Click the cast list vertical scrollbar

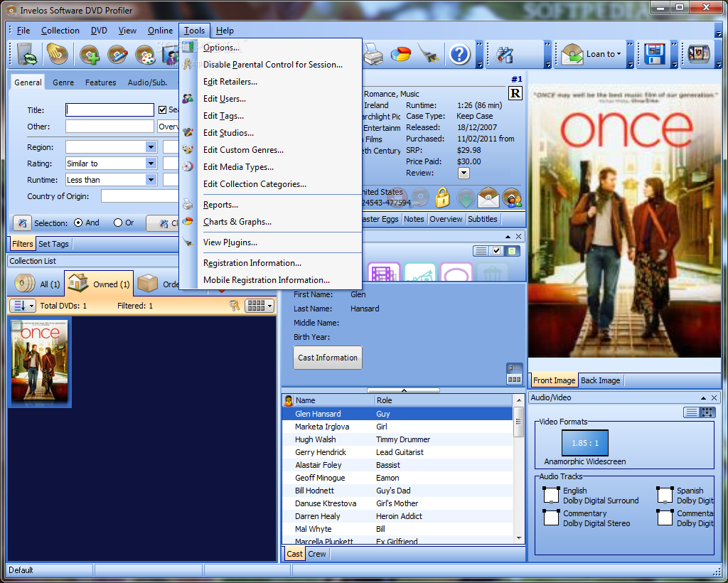[x=518, y=469]
